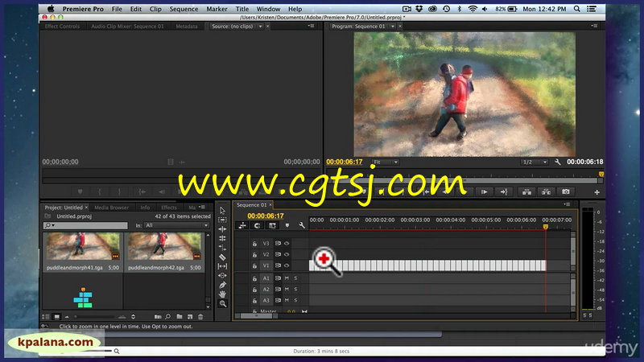This screenshot has height=362, width=644.
Task: Click the New Item icon
Action: tap(190, 317)
